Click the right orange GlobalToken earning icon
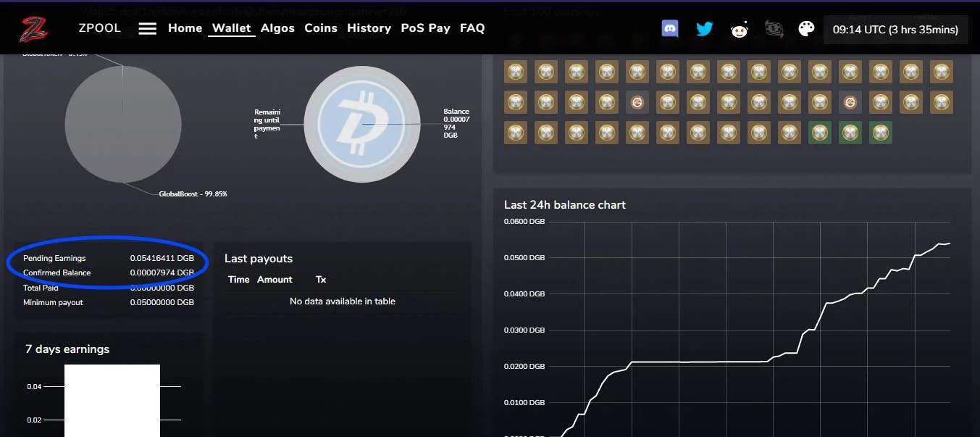Screen dimensions: 980x437 pos(850,102)
